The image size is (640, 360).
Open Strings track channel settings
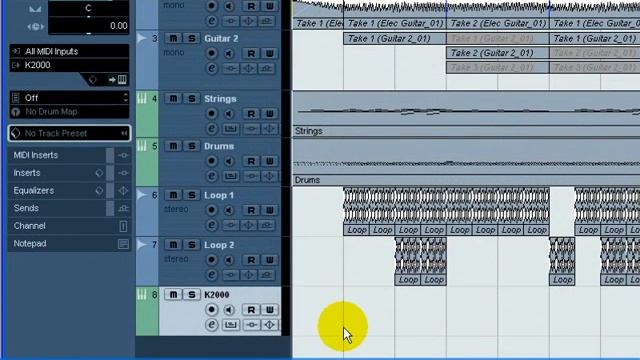coord(211,129)
